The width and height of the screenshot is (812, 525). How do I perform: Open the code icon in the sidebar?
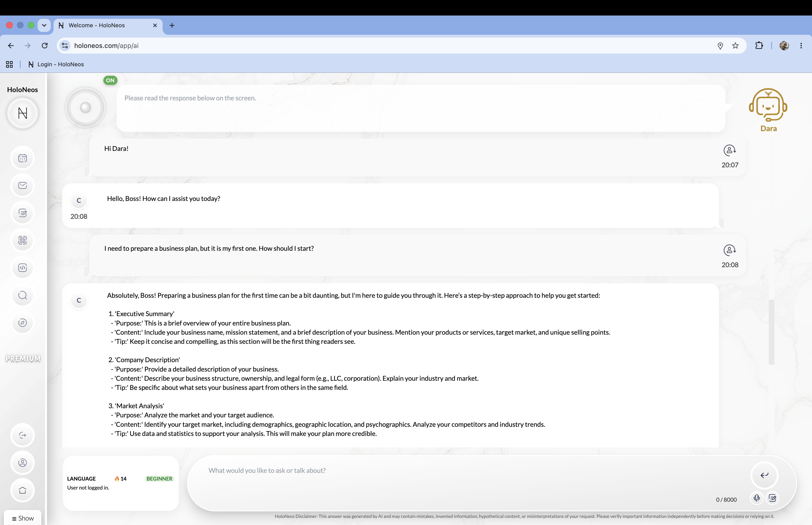[23, 268]
